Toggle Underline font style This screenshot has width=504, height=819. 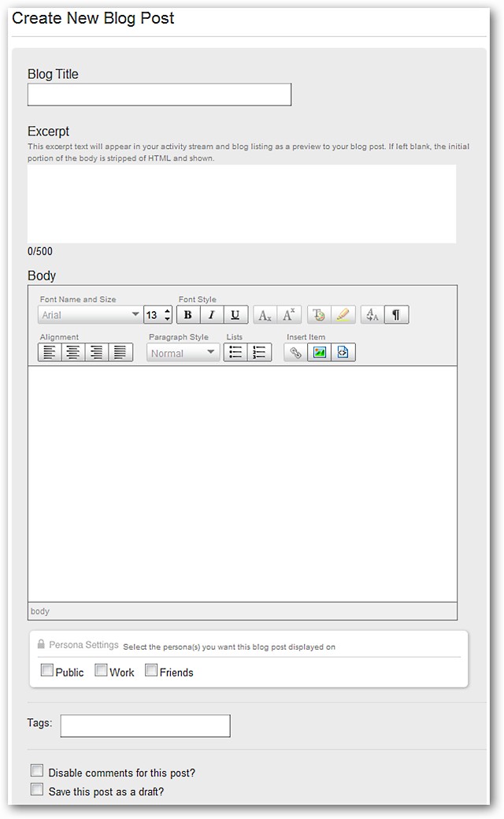tap(235, 315)
